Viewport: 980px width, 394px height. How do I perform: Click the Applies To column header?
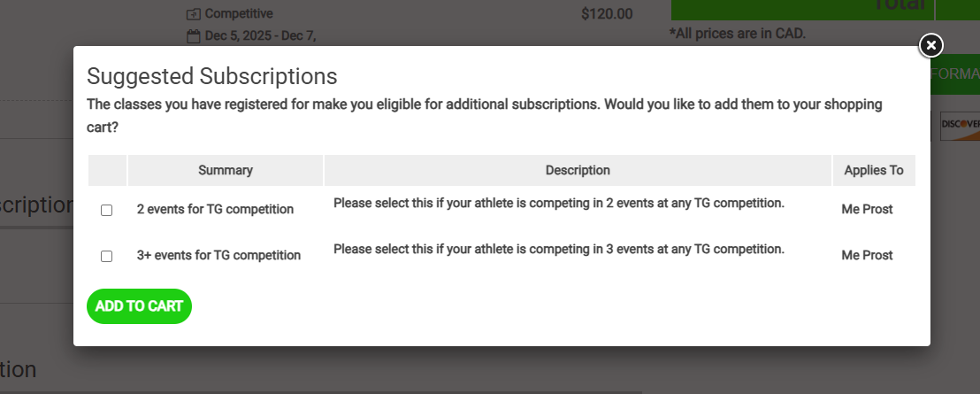pyautogui.click(x=873, y=170)
